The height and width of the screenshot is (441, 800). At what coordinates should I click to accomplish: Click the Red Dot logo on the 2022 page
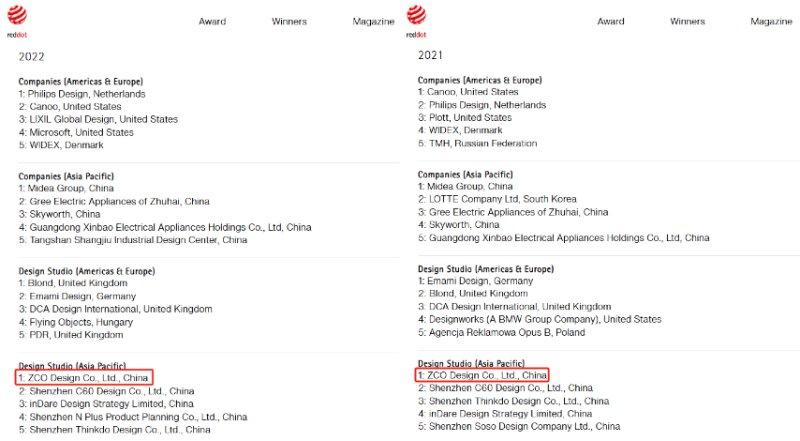[17, 21]
